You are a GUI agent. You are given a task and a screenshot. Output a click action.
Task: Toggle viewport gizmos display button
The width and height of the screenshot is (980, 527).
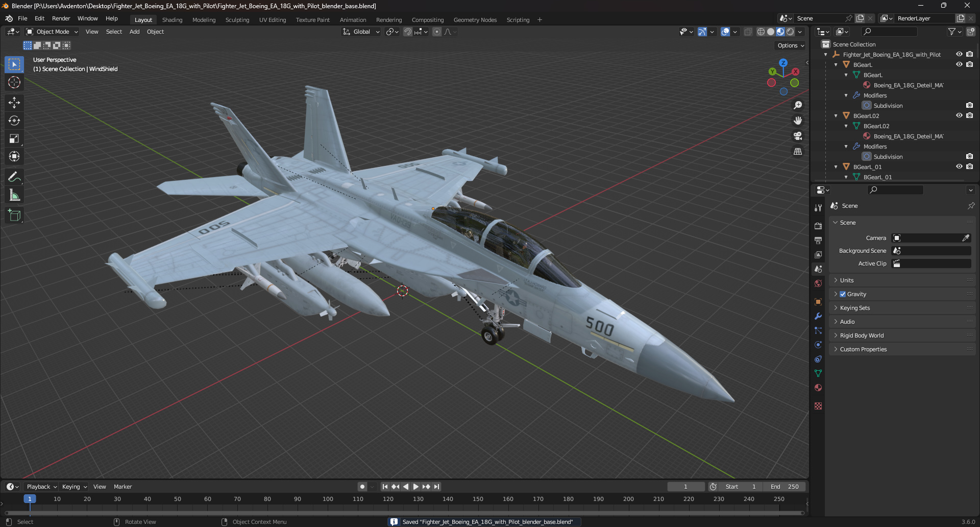(702, 32)
